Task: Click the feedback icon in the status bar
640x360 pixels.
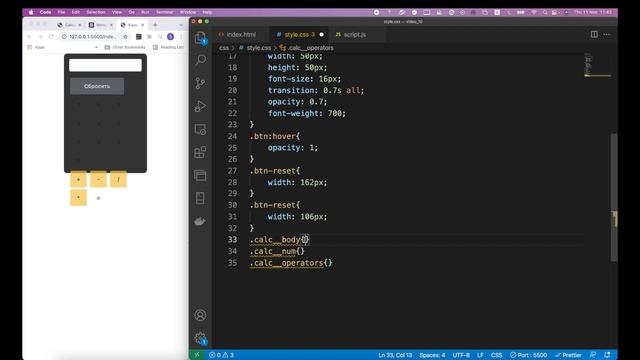Action: pos(593,355)
